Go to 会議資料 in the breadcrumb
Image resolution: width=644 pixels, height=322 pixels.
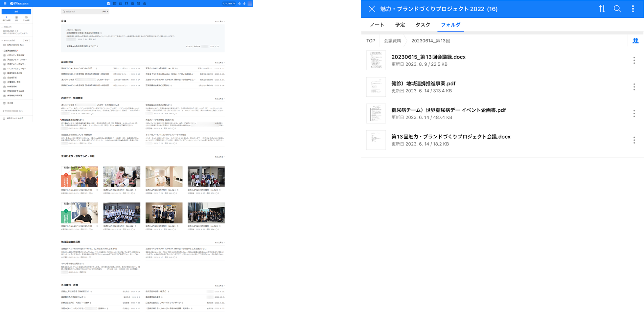coord(392,41)
